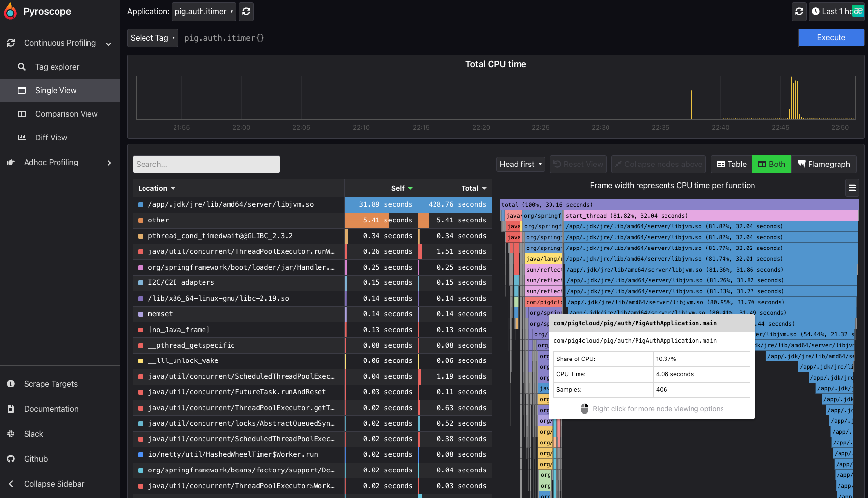This screenshot has width=868, height=498.
Task: Switch view to Table only
Action: tap(731, 164)
